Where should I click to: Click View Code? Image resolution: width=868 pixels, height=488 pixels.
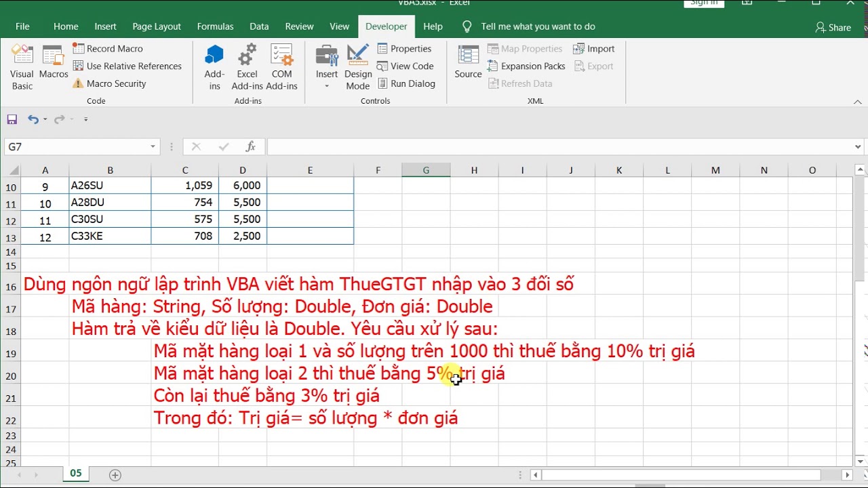[406, 66]
